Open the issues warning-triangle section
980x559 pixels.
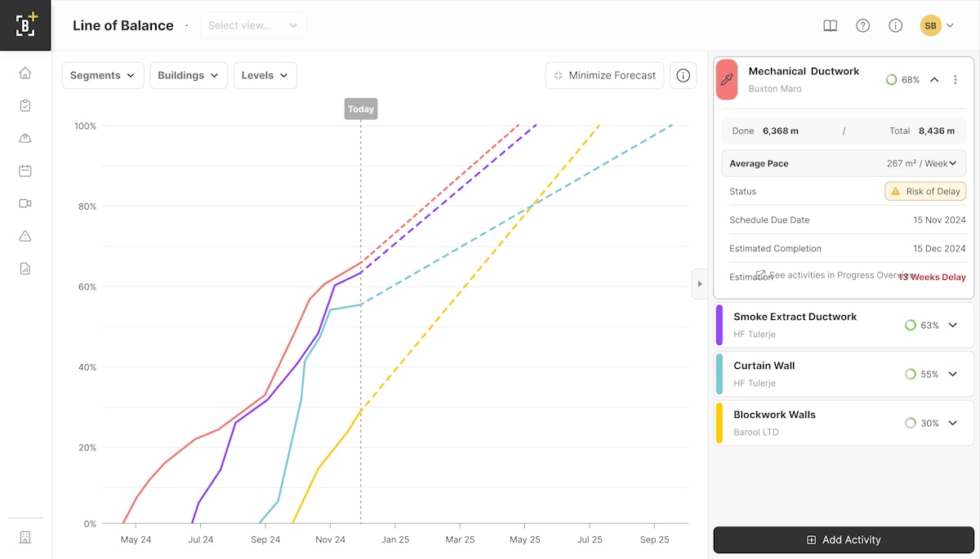[x=25, y=236]
